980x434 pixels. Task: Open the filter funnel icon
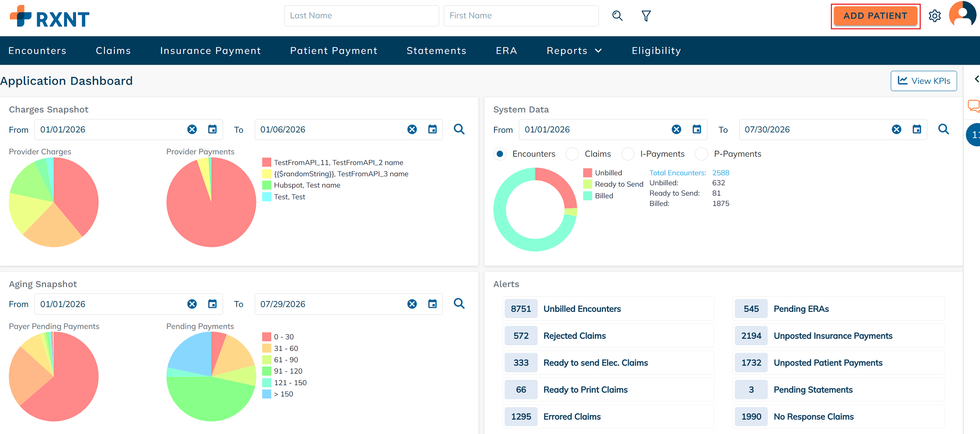point(646,16)
